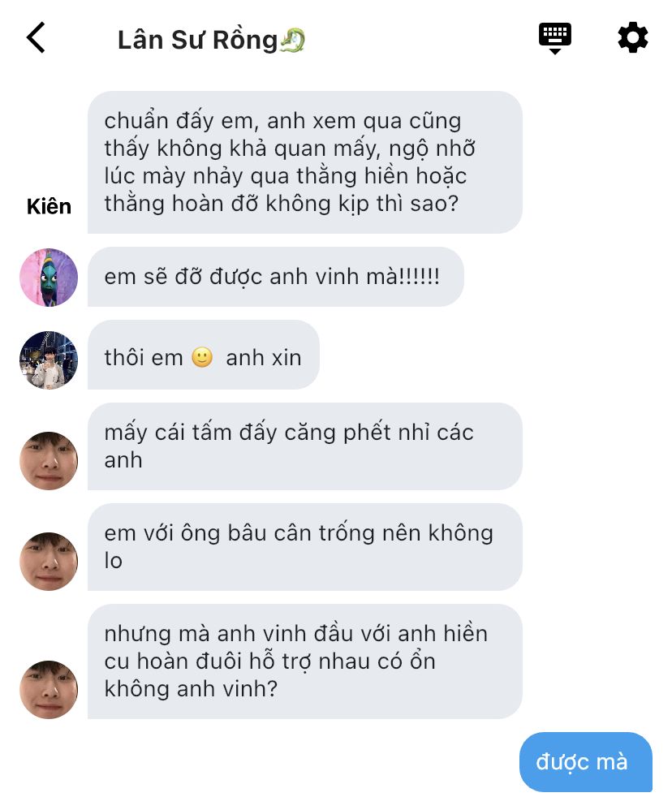Select 'nhưng mà anh vinh đầu' message bubble

tap(305, 661)
